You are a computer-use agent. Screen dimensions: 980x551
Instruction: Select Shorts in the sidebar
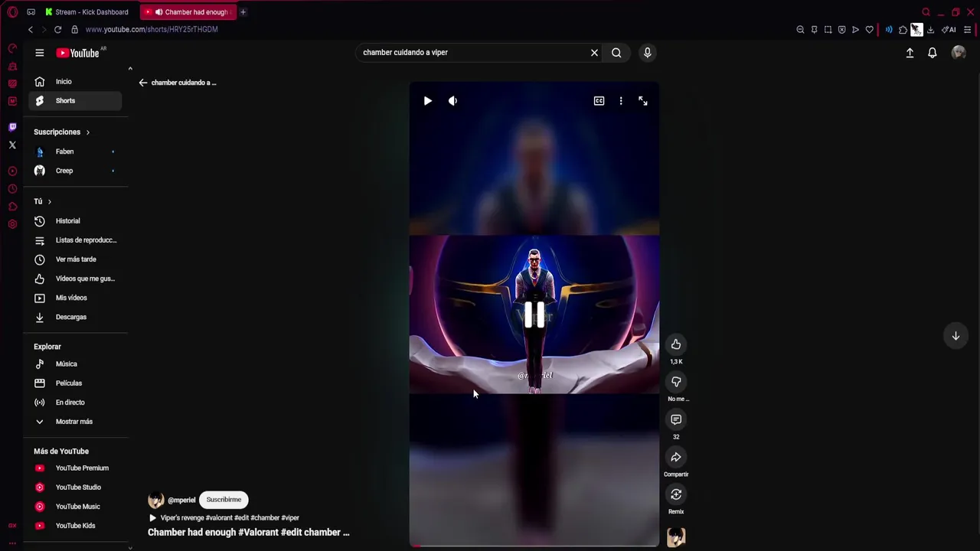75,101
